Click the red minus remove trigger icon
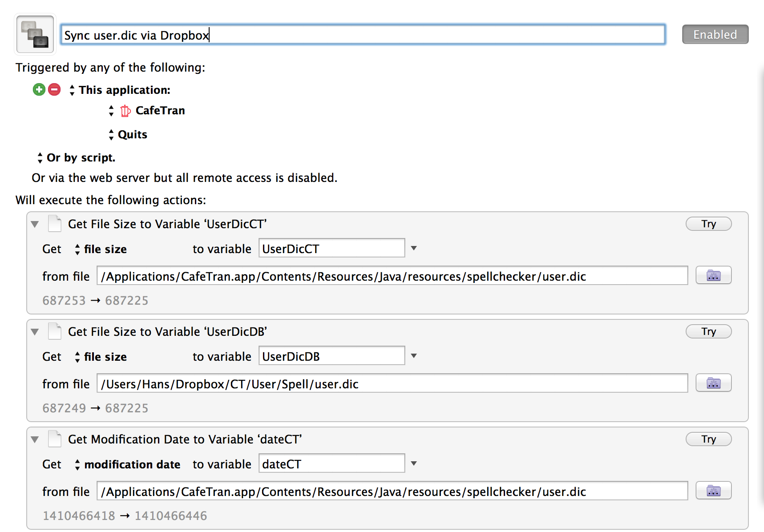This screenshot has width=764, height=532. click(x=54, y=90)
